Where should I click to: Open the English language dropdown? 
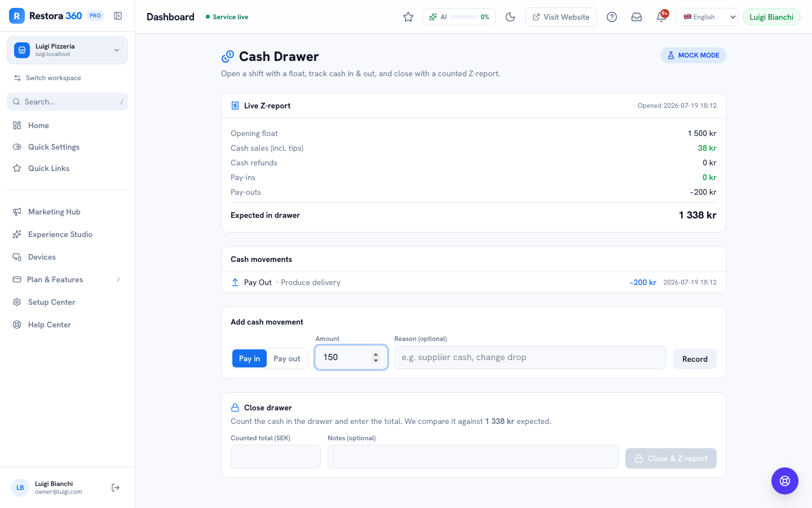[x=707, y=17]
